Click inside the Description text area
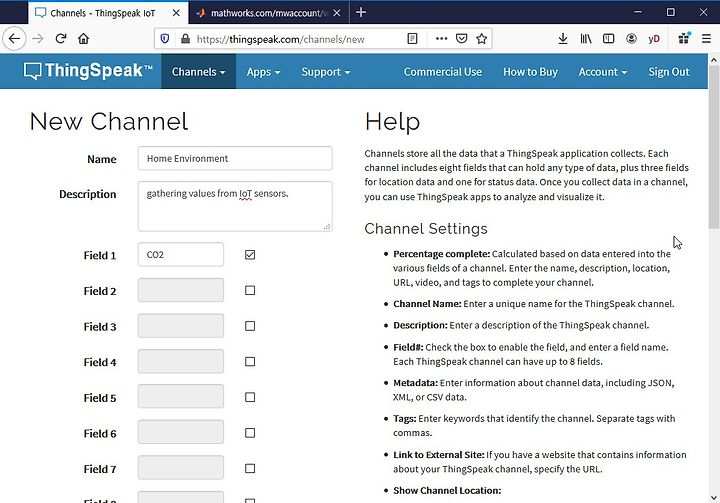 [235, 206]
